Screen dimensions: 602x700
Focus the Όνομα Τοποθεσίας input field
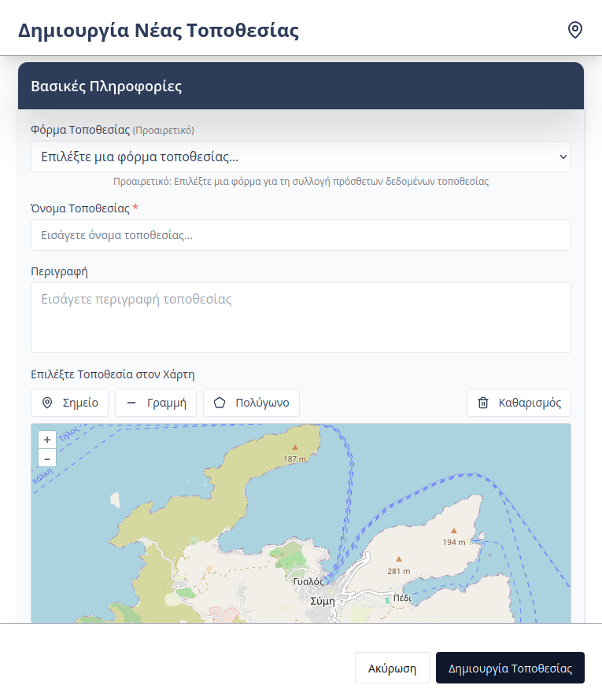click(x=301, y=235)
